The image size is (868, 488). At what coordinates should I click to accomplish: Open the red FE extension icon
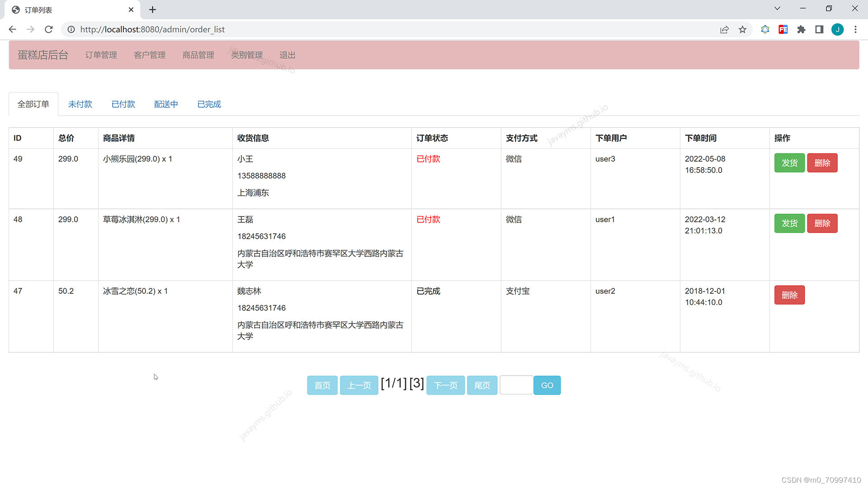click(x=783, y=29)
